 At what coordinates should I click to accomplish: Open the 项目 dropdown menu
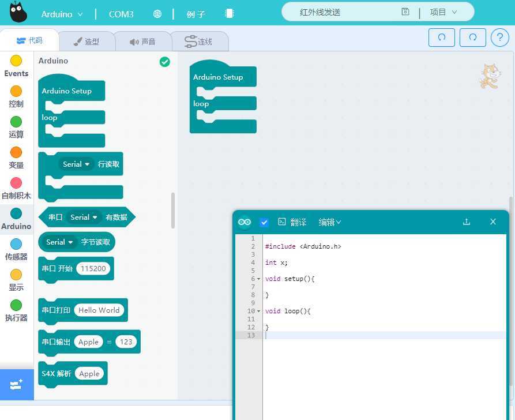[443, 12]
